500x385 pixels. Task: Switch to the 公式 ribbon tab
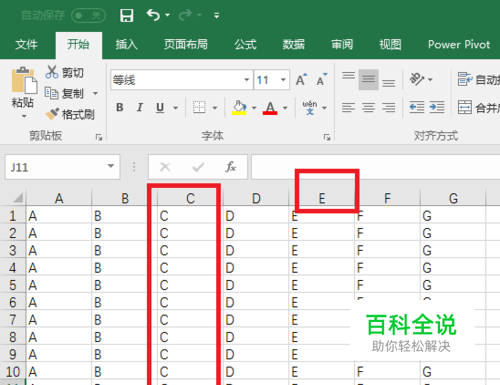pyautogui.click(x=245, y=44)
